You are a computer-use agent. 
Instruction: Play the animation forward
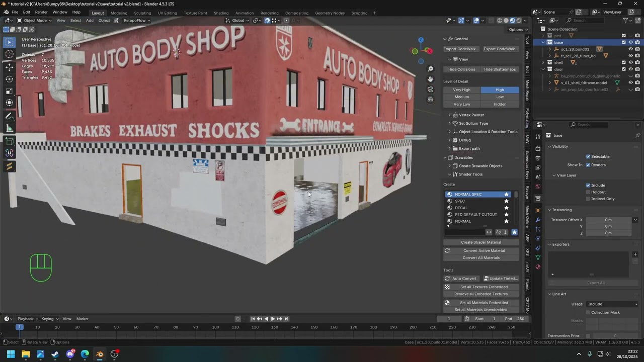tap(273, 319)
